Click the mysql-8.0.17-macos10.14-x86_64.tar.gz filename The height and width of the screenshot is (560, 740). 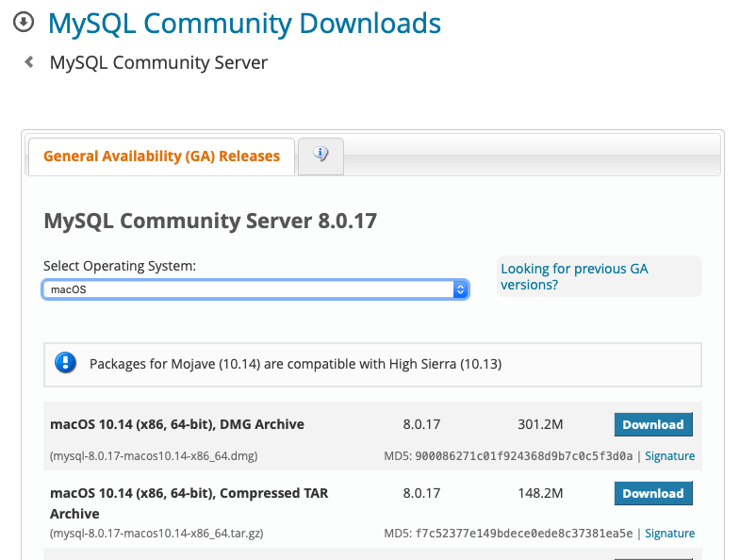156,534
